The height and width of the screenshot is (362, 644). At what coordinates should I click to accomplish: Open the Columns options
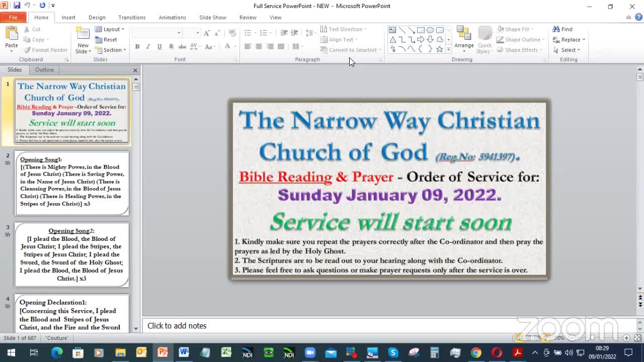tap(298, 46)
